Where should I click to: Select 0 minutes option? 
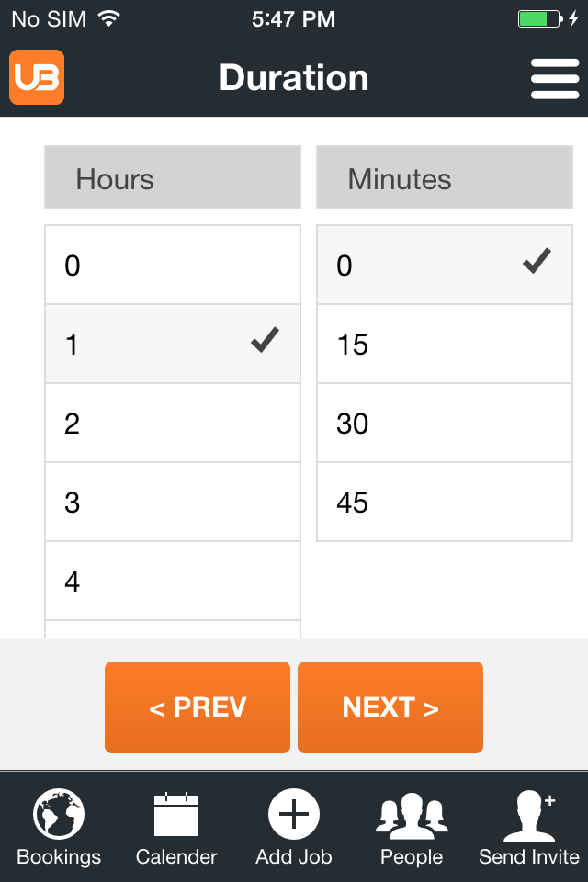point(445,266)
